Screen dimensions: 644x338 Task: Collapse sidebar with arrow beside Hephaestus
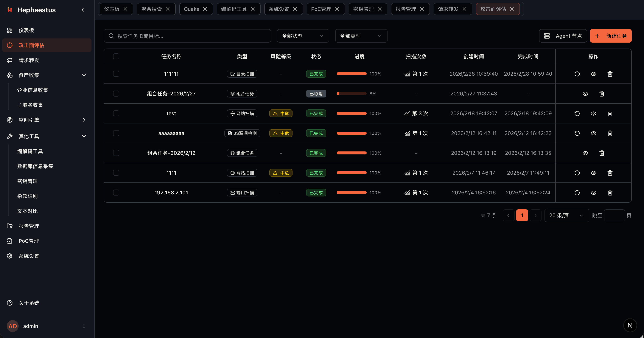point(83,10)
